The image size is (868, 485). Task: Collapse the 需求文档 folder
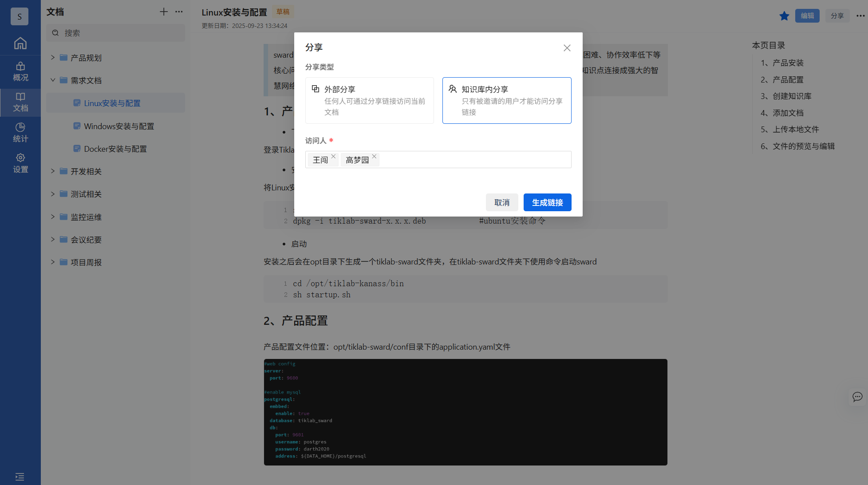point(53,80)
